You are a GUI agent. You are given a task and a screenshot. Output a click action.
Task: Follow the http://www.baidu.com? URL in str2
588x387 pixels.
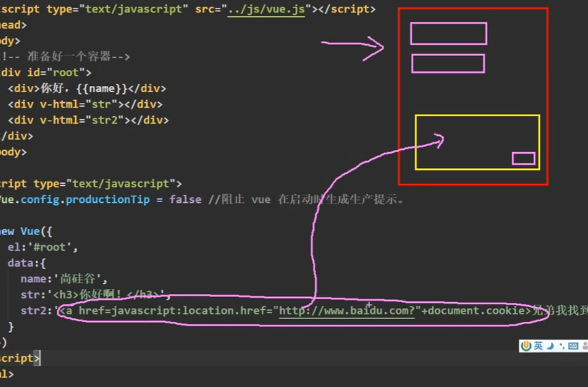pos(347,311)
